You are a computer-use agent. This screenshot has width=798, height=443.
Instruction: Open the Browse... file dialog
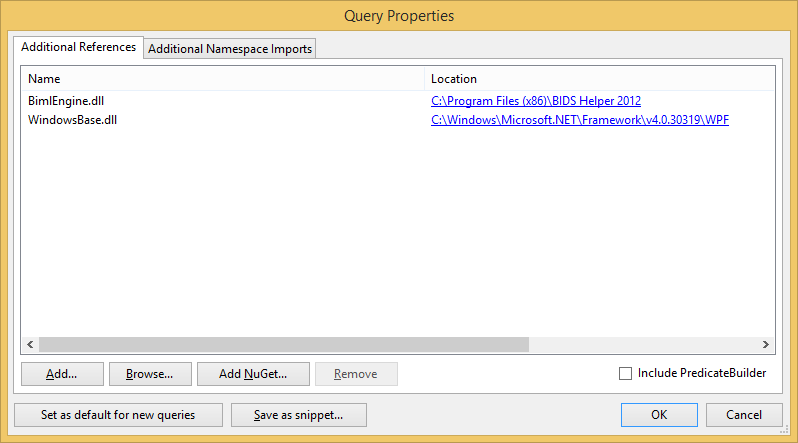(x=149, y=374)
